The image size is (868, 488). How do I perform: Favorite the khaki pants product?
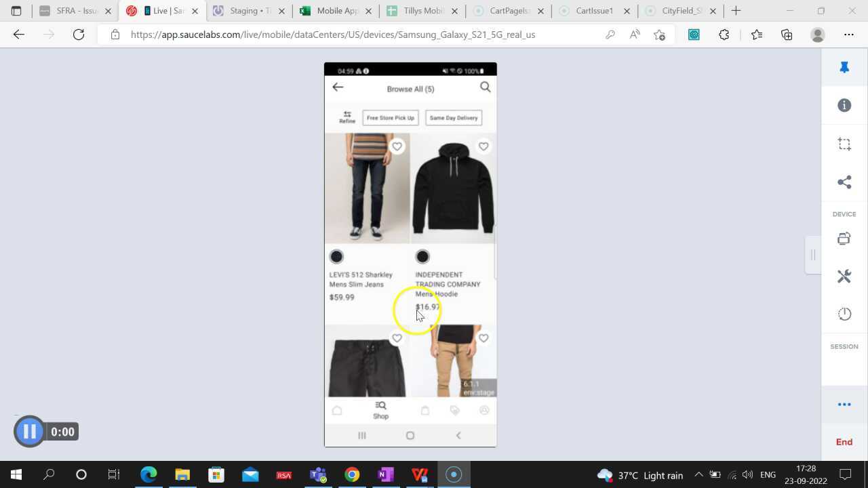tap(484, 338)
